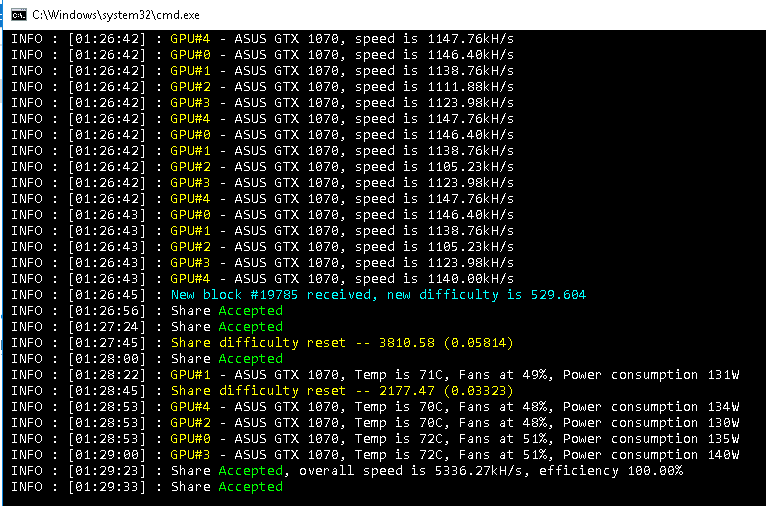Screen dimensions: 766x506
Task: Select the 135W power value for GPU#0
Action: [723, 439]
